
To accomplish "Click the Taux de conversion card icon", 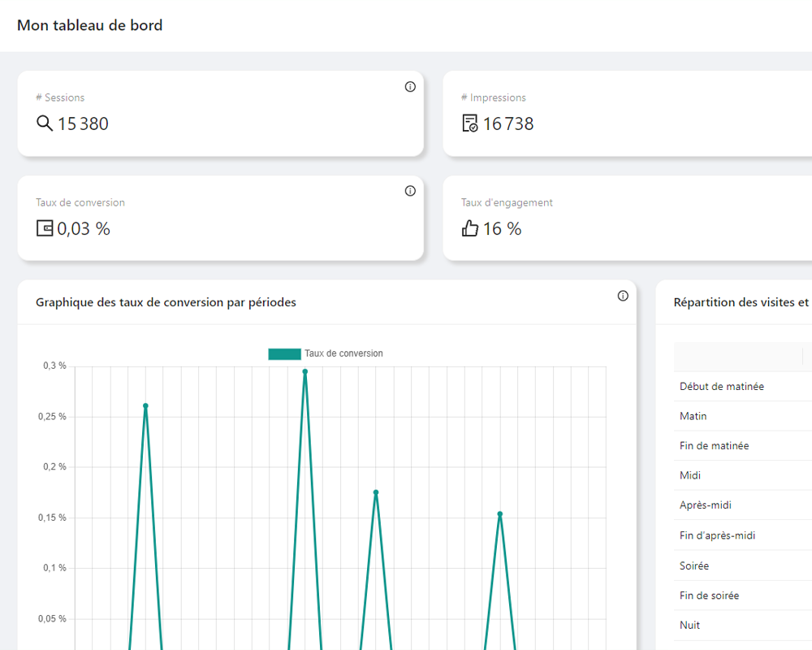I will (x=45, y=228).
